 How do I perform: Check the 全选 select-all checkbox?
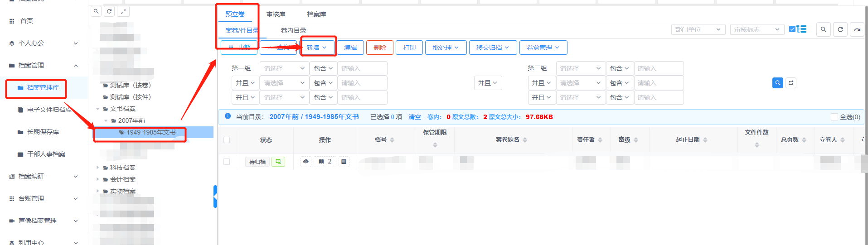pyautogui.click(x=834, y=117)
